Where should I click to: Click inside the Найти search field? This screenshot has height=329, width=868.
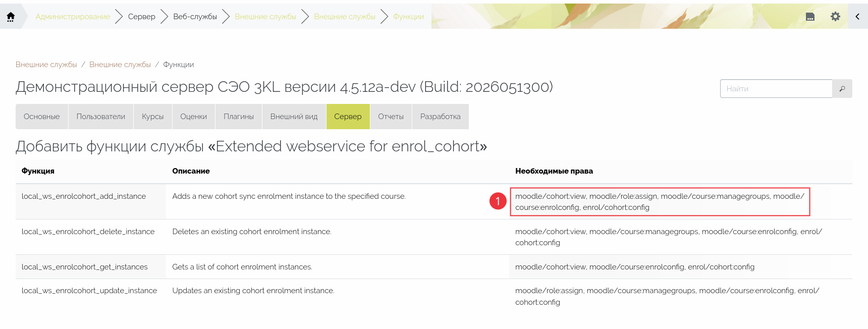click(x=776, y=88)
